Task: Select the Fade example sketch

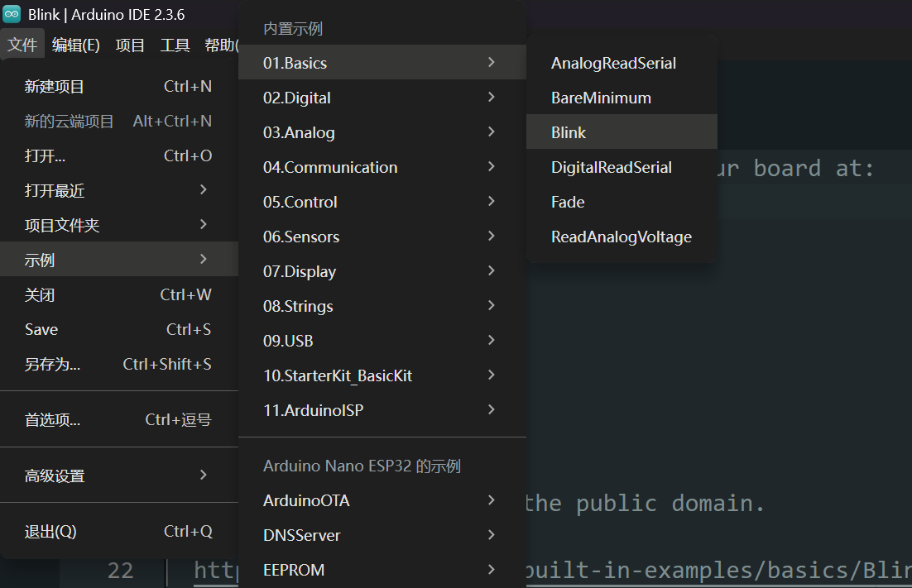Action: pyautogui.click(x=568, y=203)
